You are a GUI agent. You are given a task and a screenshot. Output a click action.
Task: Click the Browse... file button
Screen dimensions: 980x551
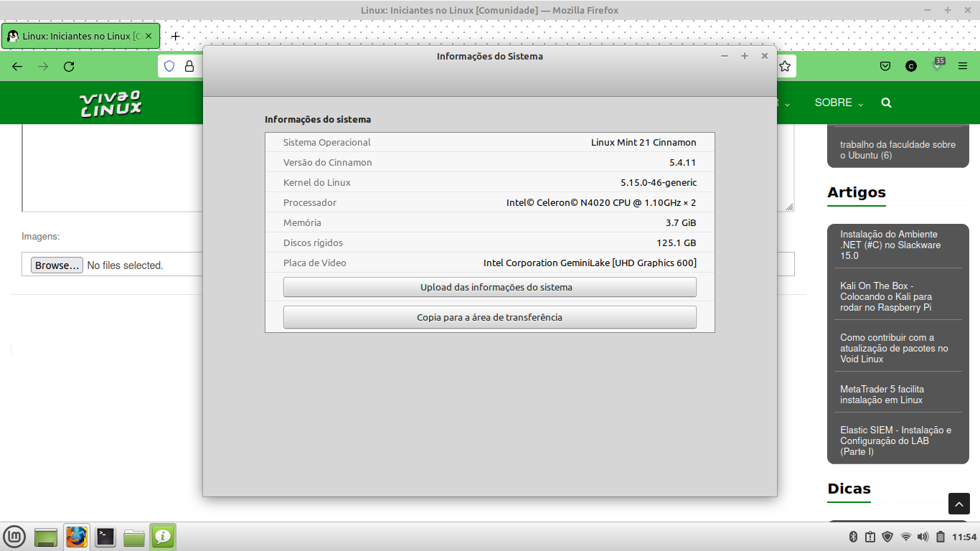tap(57, 265)
